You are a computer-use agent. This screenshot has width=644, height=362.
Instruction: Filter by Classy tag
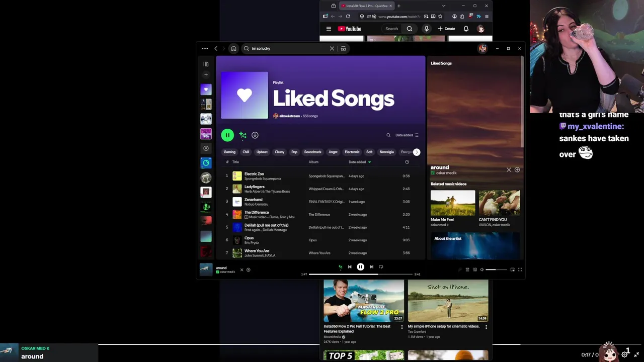point(280,152)
